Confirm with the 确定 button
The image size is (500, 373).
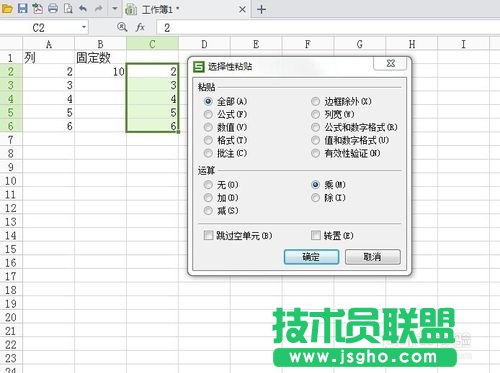click(311, 257)
